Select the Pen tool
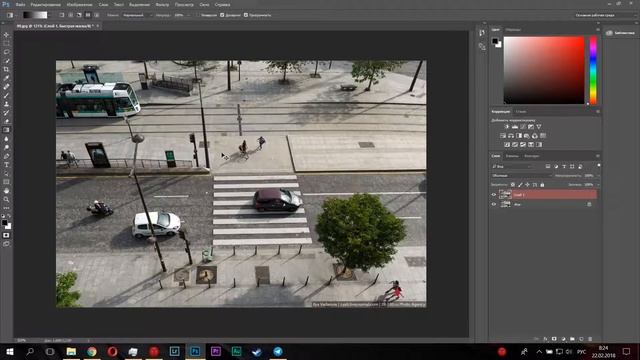 tap(6, 156)
